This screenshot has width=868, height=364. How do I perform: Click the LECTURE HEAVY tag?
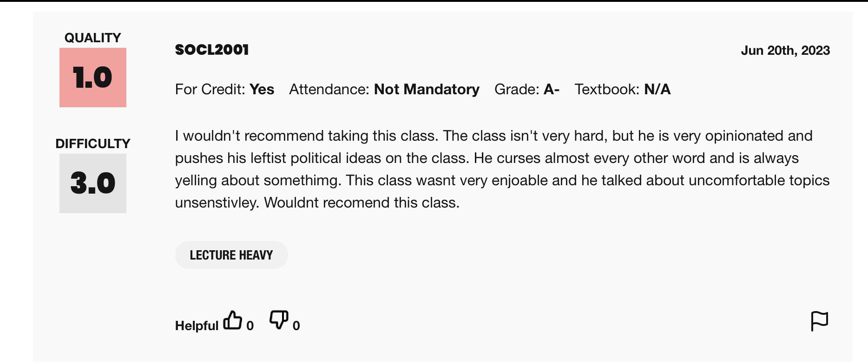click(x=231, y=255)
